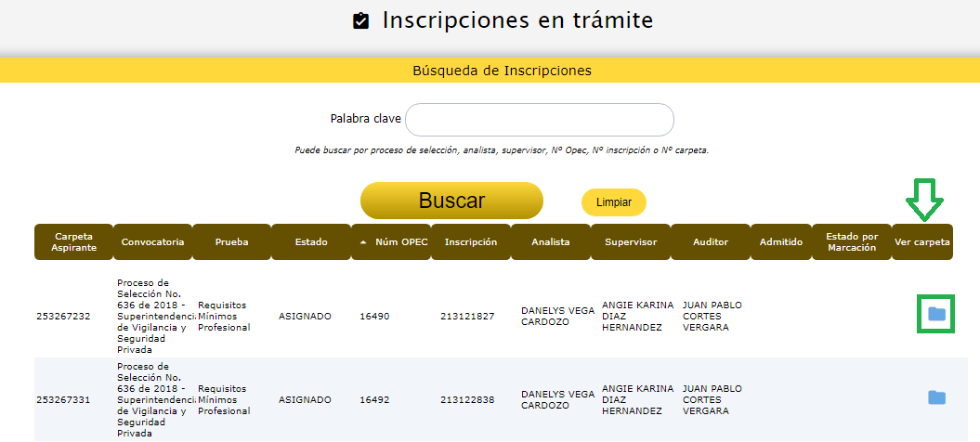Viewport: 980px width, 442px height.
Task: Click the Estado por Marcación header
Action: (x=851, y=242)
